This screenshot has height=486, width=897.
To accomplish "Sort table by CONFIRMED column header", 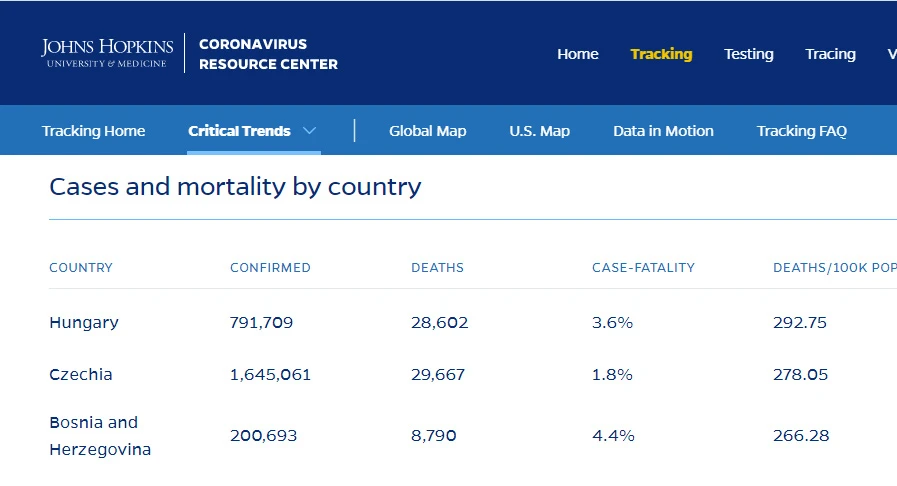I will [x=270, y=268].
